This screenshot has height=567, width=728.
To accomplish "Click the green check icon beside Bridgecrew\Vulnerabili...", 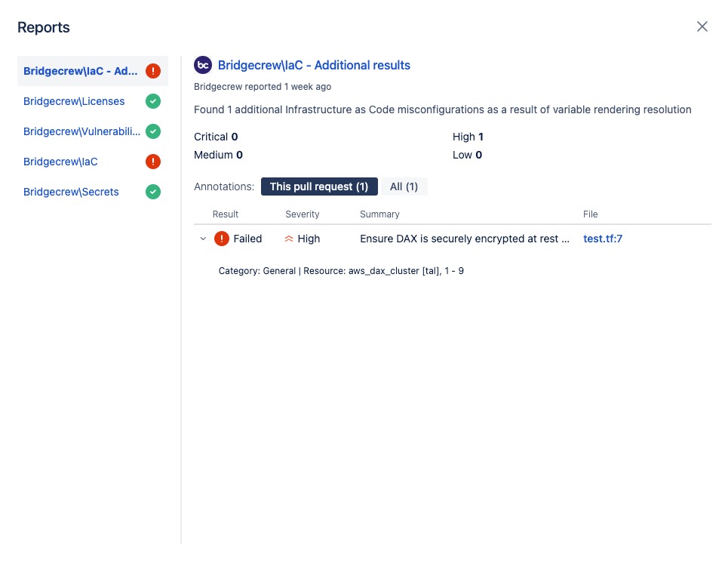I will pyautogui.click(x=153, y=131).
